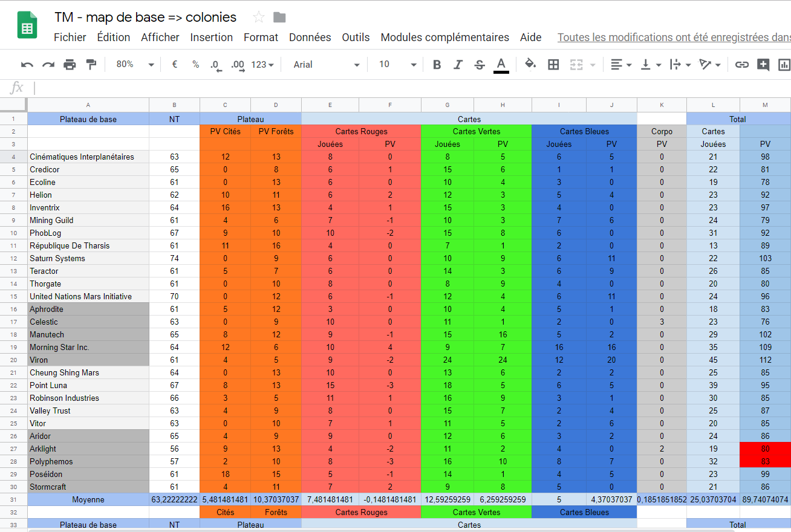Open horizontal align dropdown

[621, 65]
